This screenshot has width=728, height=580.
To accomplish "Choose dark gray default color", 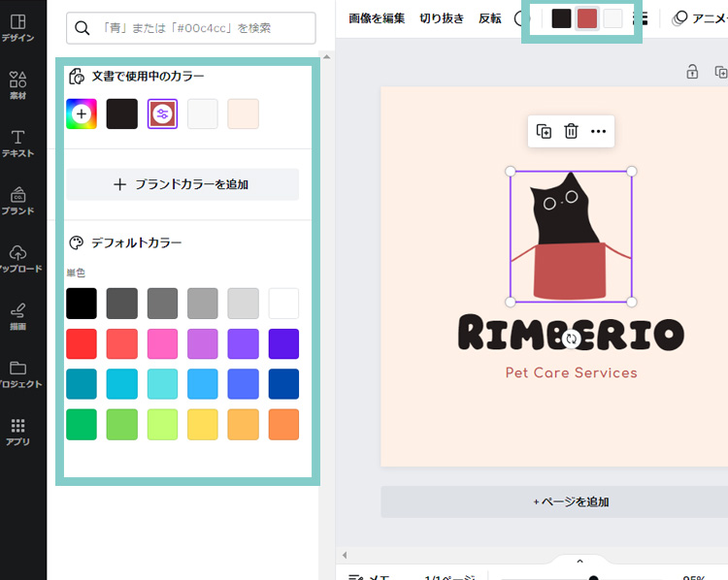I will click(121, 304).
